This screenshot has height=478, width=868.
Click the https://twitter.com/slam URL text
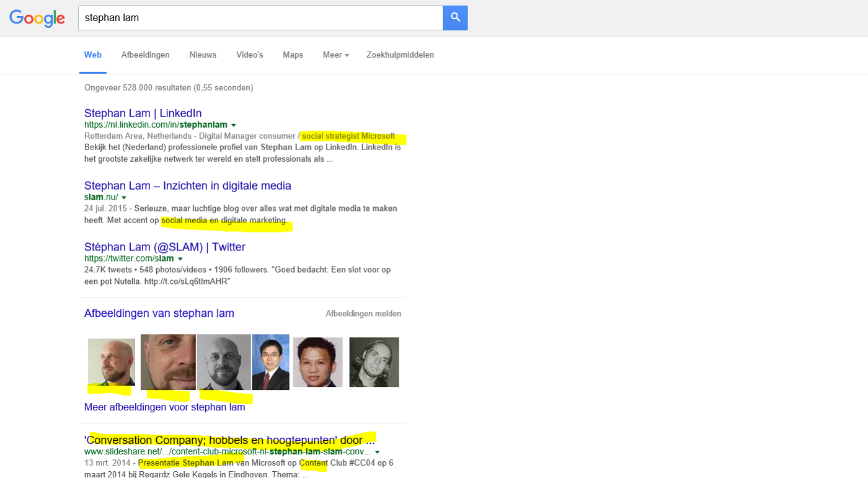click(x=129, y=259)
